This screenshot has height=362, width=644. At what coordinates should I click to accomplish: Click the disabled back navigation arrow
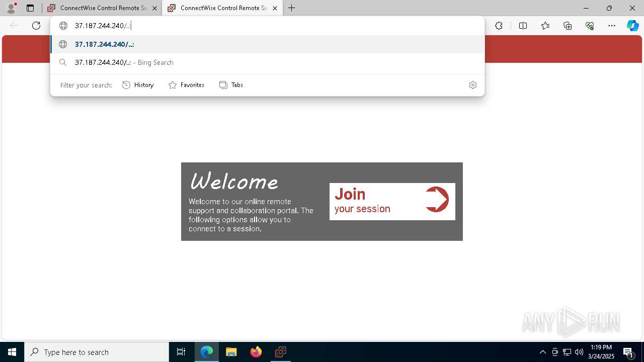point(14,26)
